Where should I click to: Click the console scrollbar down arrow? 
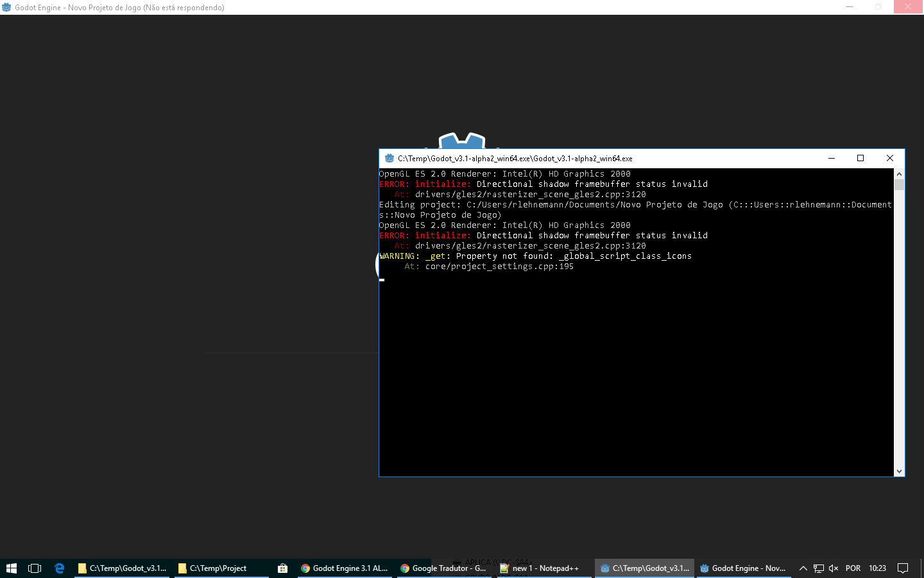[x=899, y=471]
